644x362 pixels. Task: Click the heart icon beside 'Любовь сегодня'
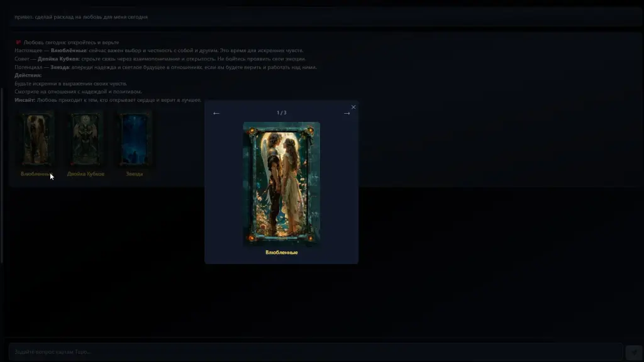pyautogui.click(x=18, y=43)
